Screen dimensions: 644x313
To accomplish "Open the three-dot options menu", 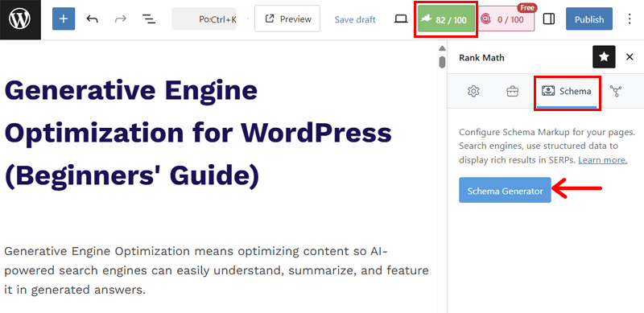I will [630, 19].
